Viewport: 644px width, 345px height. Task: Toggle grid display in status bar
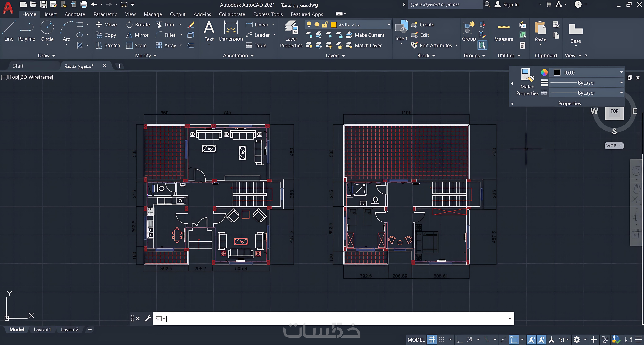pos(432,340)
